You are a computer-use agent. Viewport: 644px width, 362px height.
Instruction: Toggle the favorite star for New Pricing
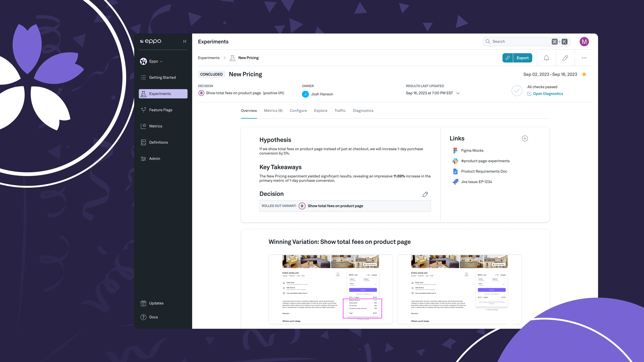pos(584,74)
